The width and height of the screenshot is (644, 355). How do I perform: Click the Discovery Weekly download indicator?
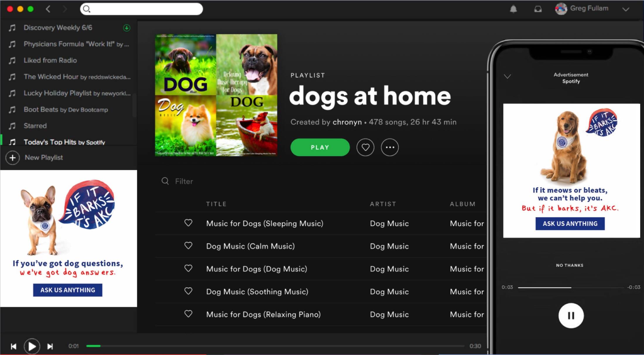126,28
